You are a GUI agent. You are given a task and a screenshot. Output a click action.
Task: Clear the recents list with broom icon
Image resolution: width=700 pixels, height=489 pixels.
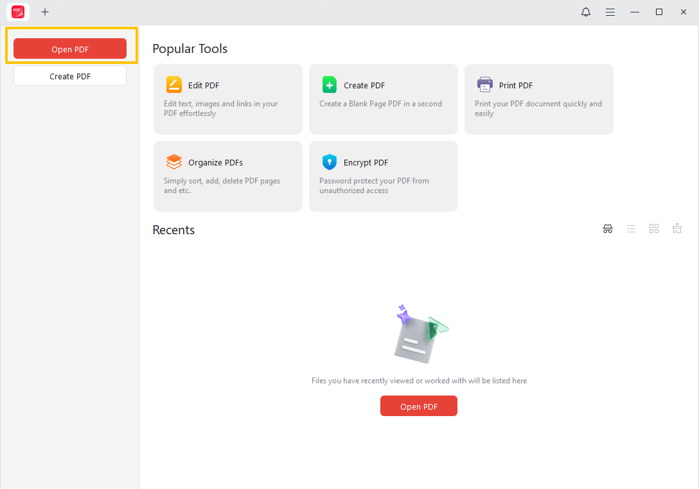coord(677,229)
